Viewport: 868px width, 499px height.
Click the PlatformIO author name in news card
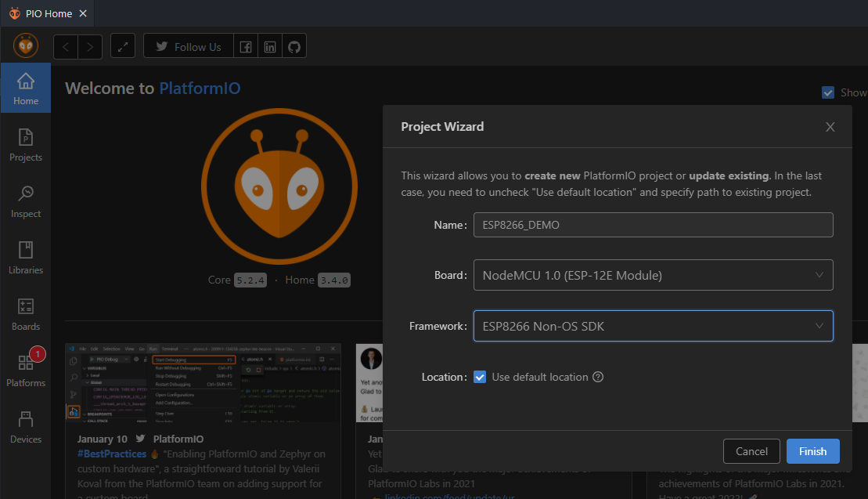pos(178,439)
